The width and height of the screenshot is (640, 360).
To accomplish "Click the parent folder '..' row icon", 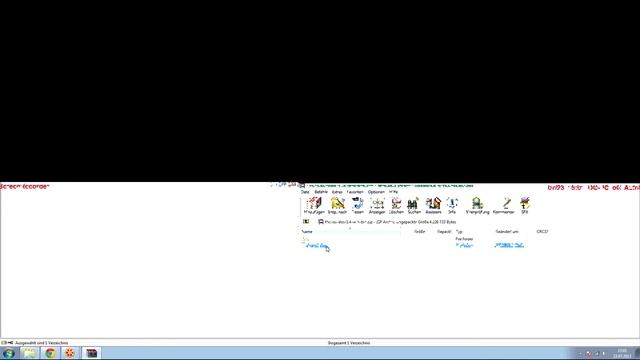I will tap(304, 239).
